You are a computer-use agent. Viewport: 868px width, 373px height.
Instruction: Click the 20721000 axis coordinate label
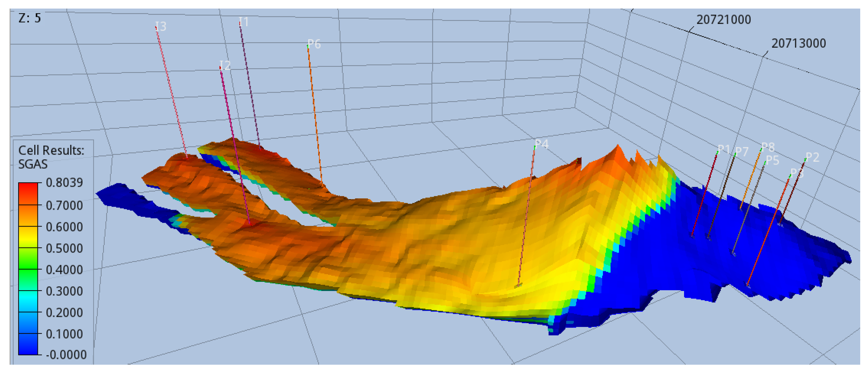tap(723, 19)
